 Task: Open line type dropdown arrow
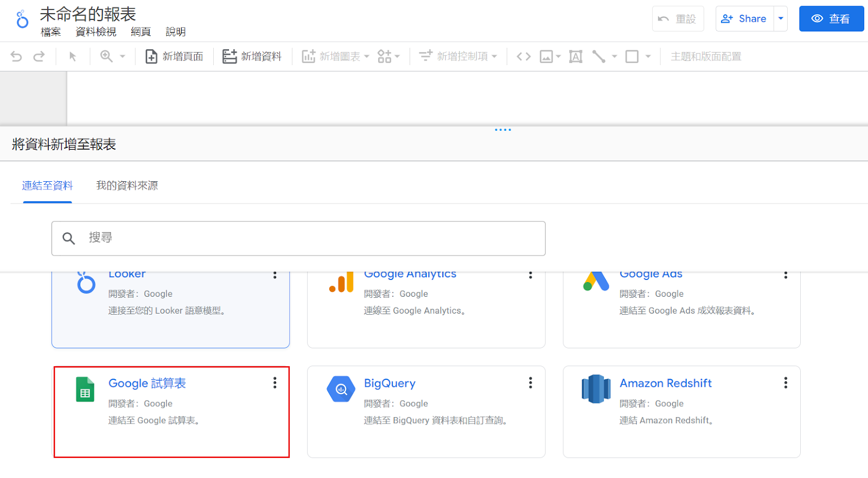point(615,56)
